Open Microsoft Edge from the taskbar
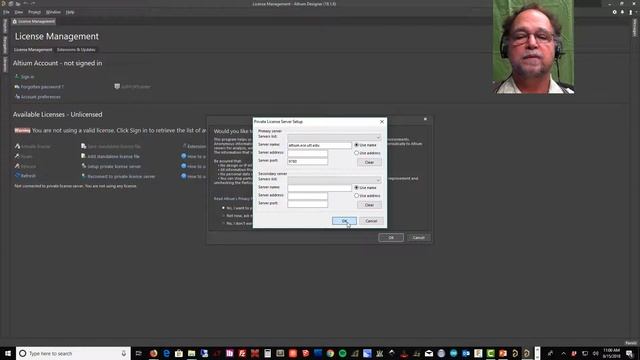Viewport: 640px width, 360px height. tap(166, 353)
